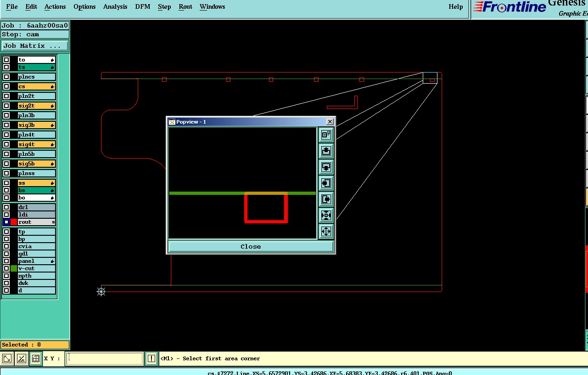This screenshot has width=588, height=375.
Task: Toggle display of the npth layer
Action: [x=6, y=276]
